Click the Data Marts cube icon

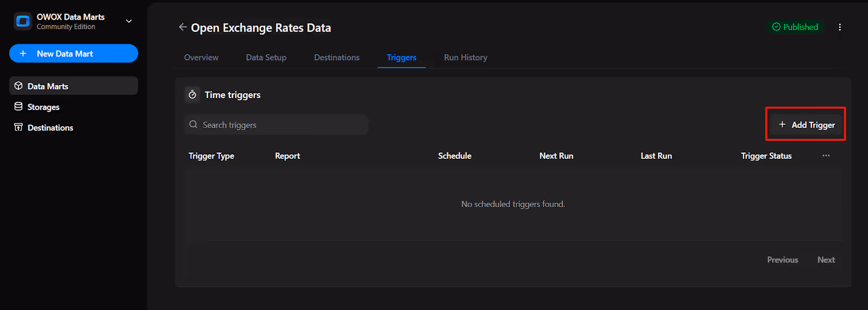click(x=18, y=86)
